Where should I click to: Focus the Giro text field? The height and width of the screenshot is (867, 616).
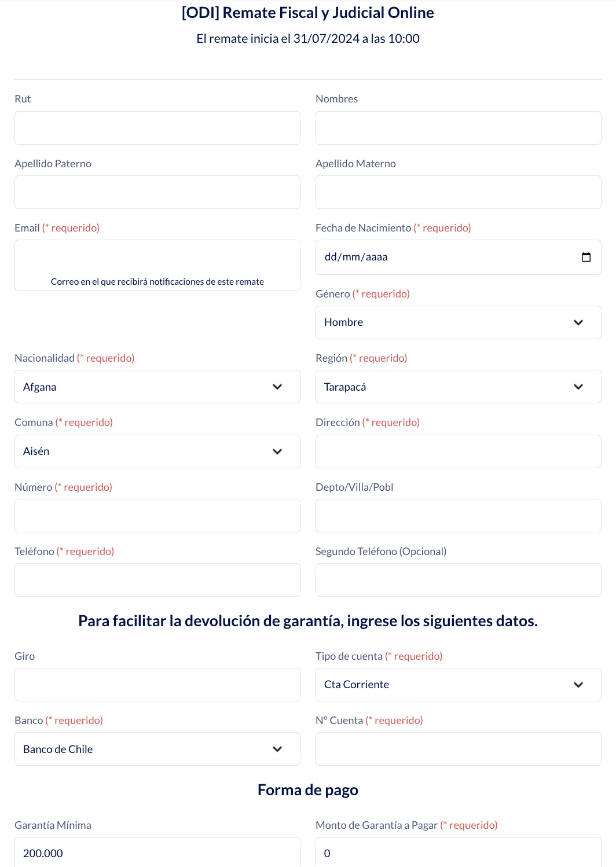point(157,685)
